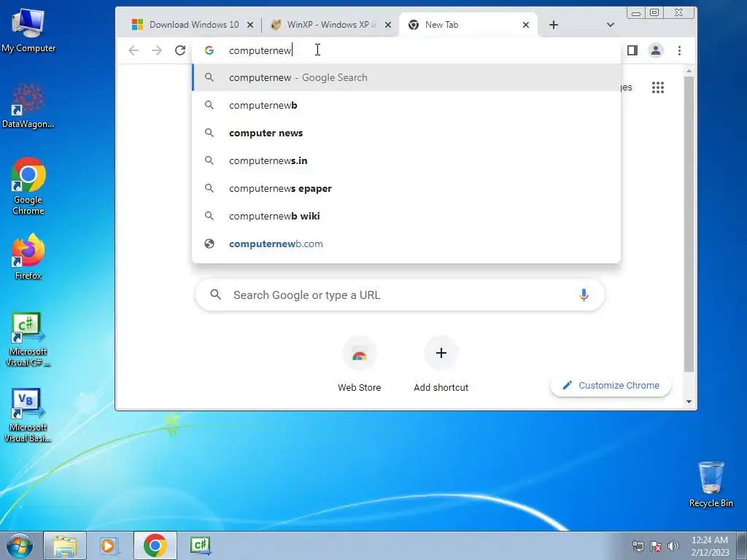Screen dimensions: 747x560
Task: Close the Download Windows 10 tab
Action: (250, 25)
